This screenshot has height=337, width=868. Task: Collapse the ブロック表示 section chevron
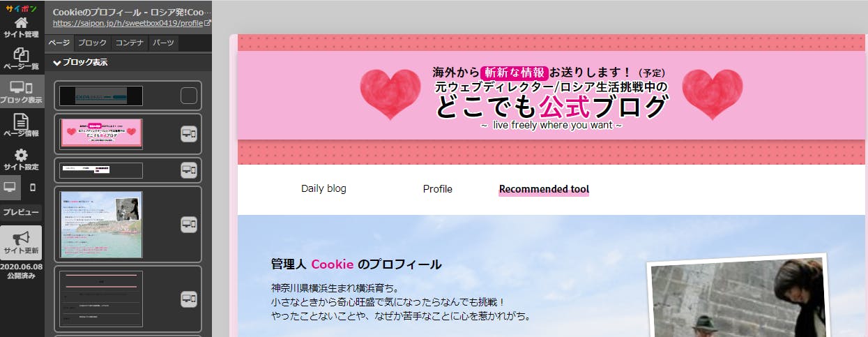click(57, 62)
